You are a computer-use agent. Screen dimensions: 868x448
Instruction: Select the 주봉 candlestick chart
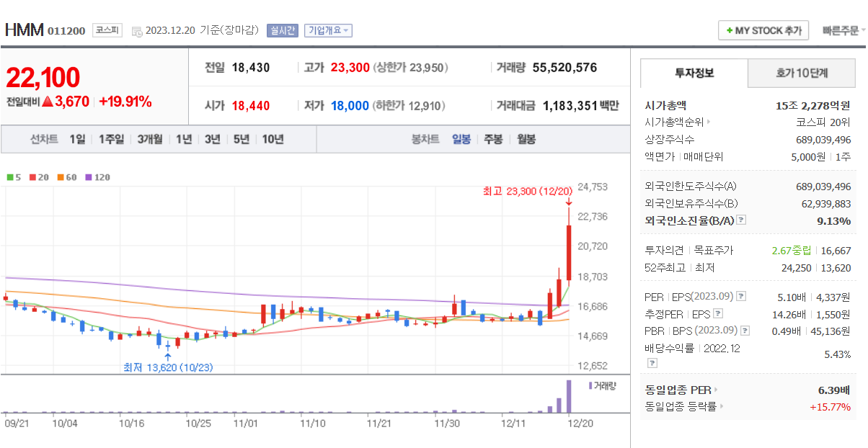pyautogui.click(x=493, y=140)
